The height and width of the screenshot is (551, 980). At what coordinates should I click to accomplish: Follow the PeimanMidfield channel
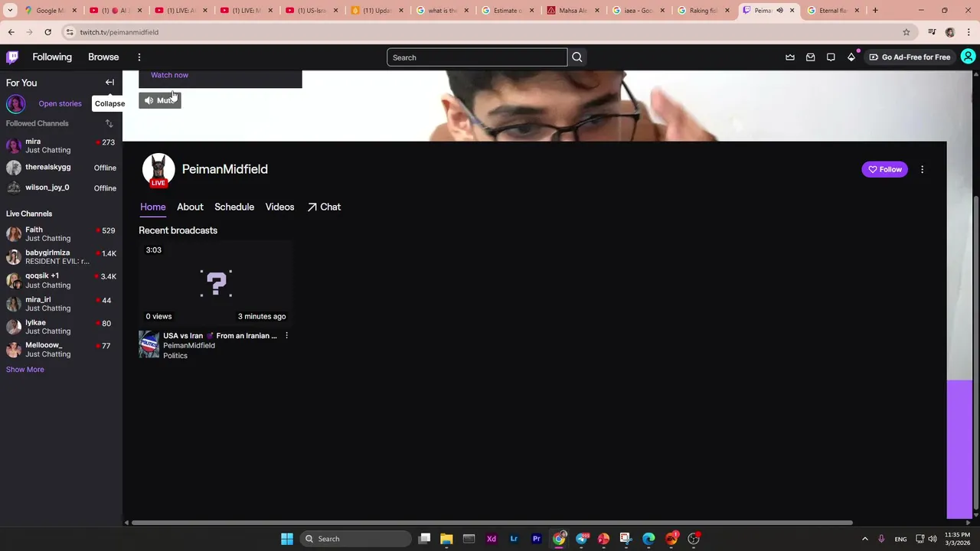pyautogui.click(x=885, y=169)
